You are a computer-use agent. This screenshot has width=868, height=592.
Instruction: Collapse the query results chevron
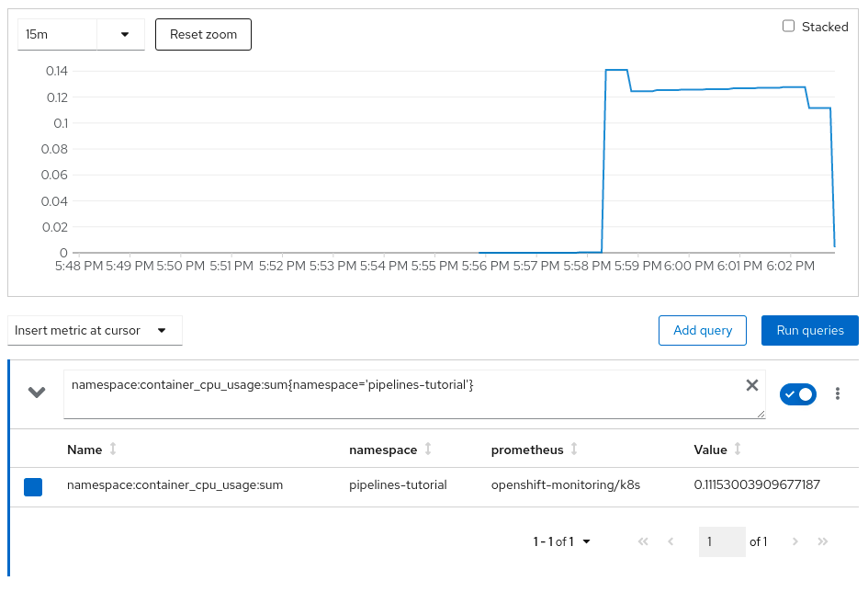tap(37, 393)
